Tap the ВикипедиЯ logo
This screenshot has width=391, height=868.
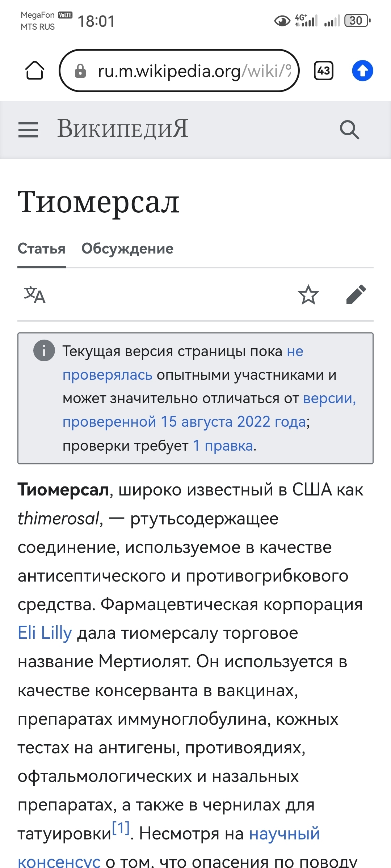pos(123,129)
